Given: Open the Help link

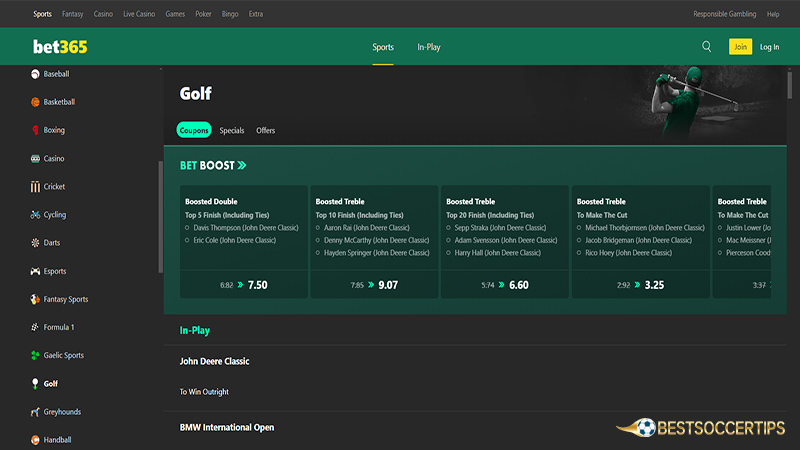Looking at the screenshot, I should coord(773,14).
